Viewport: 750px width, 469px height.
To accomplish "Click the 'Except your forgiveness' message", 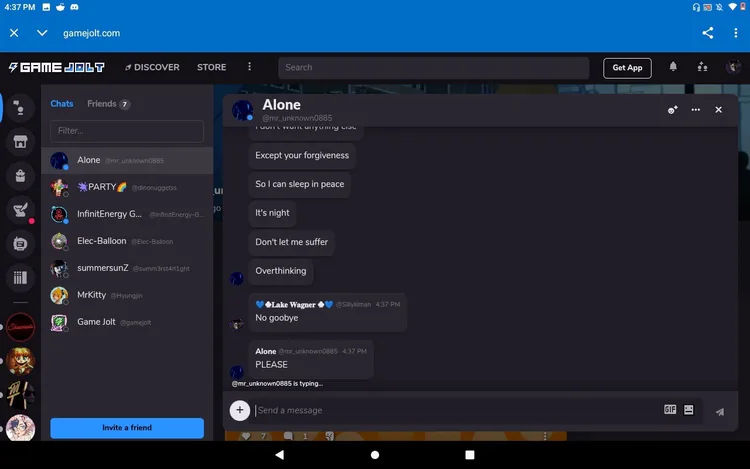I will [302, 155].
